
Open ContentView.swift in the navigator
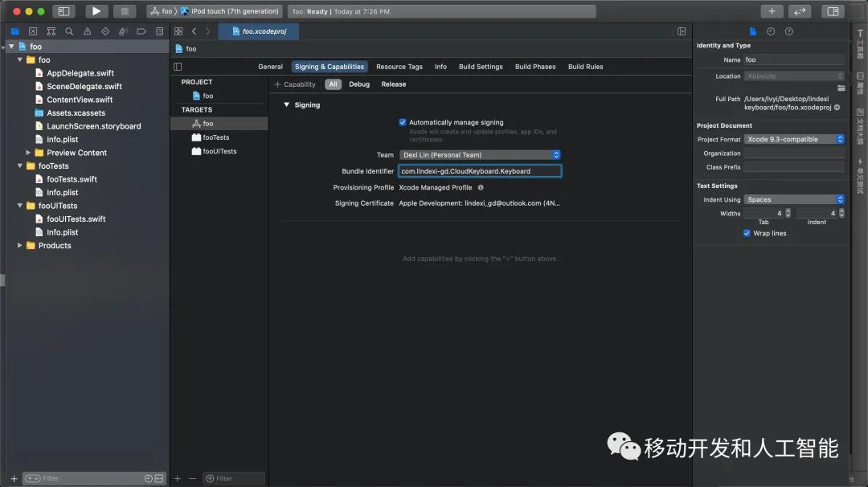(x=79, y=100)
